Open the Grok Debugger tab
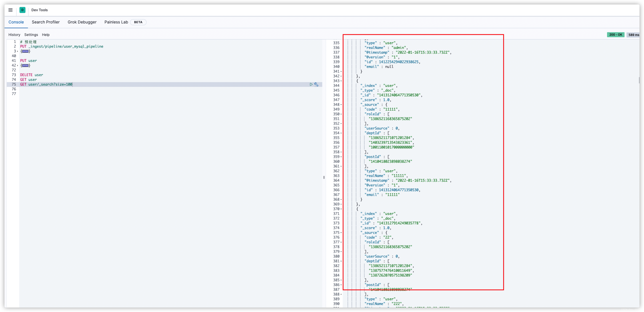The width and height of the screenshot is (644, 312). click(82, 22)
